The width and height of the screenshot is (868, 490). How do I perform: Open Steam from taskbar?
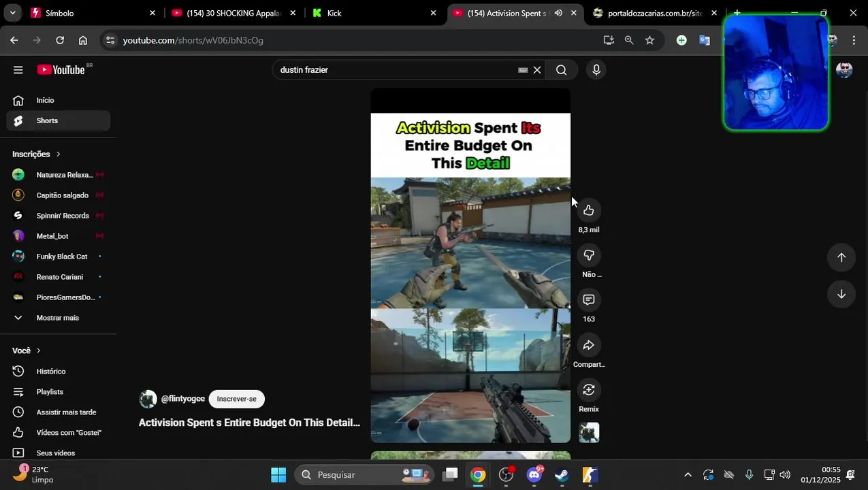(562, 475)
